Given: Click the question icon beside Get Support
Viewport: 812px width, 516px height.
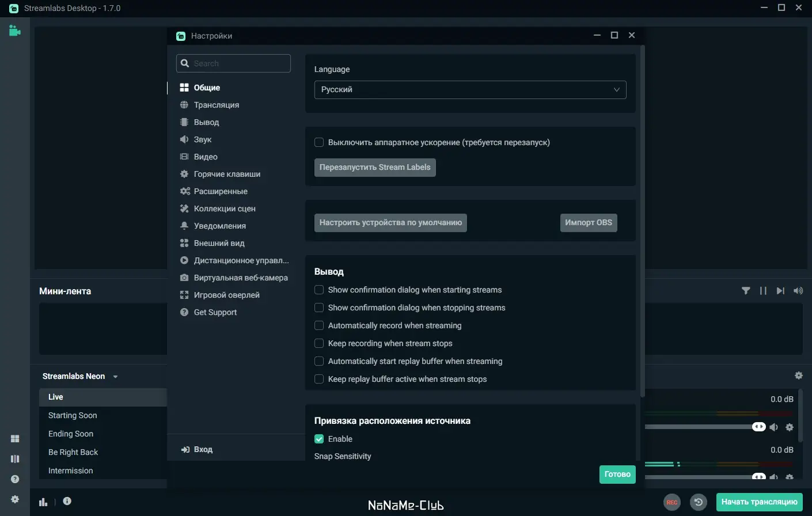Looking at the screenshot, I should tap(184, 312).
